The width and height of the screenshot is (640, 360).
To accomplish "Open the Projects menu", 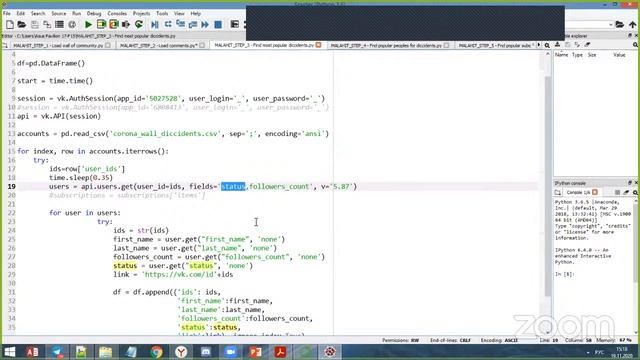I will click(x=141, y=13).
